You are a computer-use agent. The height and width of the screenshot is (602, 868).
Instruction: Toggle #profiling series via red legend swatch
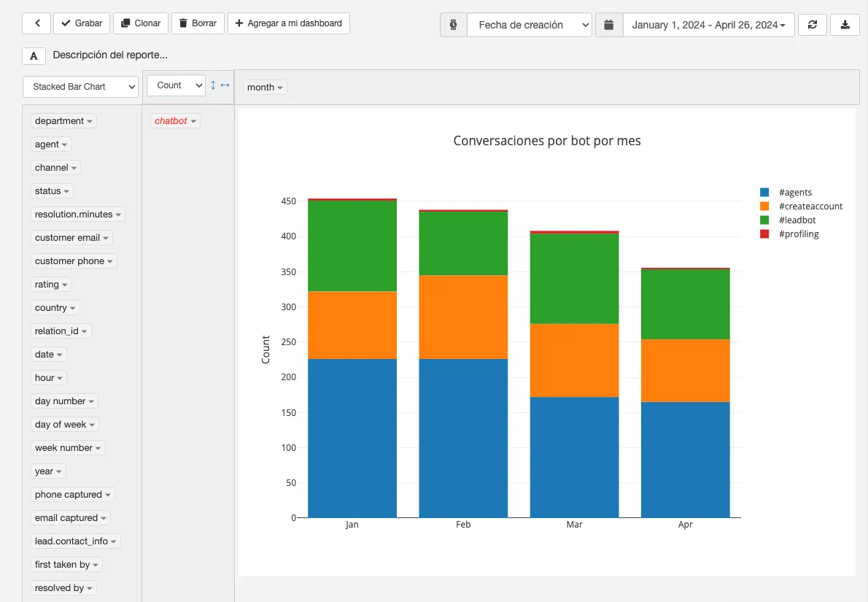click(764, 234)
